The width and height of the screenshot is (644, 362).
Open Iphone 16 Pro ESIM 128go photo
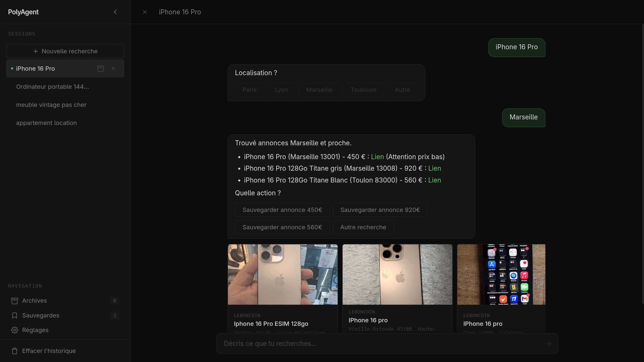click(x=283, y=275)
